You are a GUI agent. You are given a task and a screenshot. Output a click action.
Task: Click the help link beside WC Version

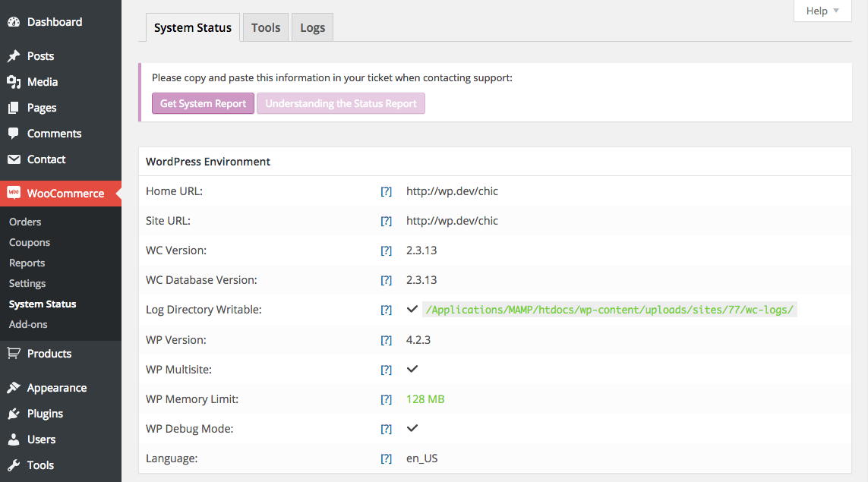[386, 250]
